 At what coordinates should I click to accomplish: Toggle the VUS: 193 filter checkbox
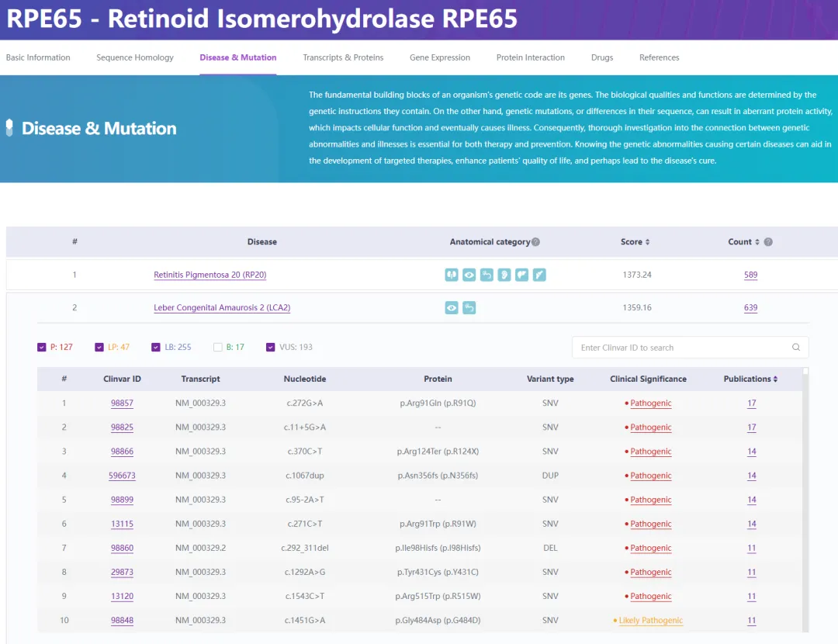tap(271, 348)
